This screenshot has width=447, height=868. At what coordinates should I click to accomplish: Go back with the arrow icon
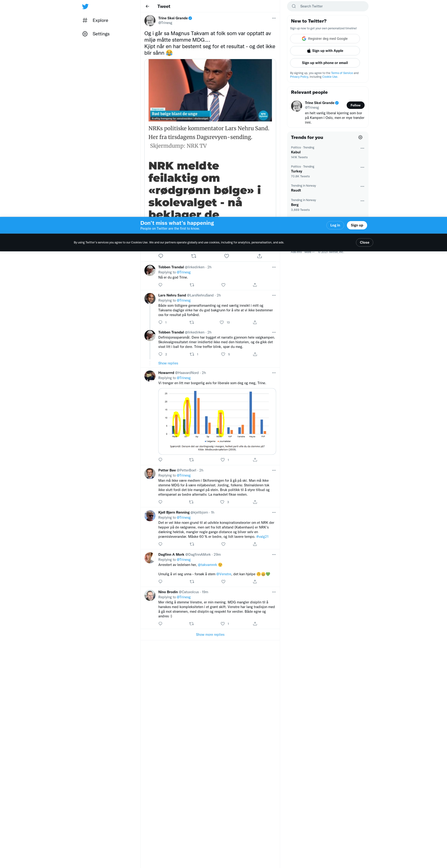pos(147,7)
